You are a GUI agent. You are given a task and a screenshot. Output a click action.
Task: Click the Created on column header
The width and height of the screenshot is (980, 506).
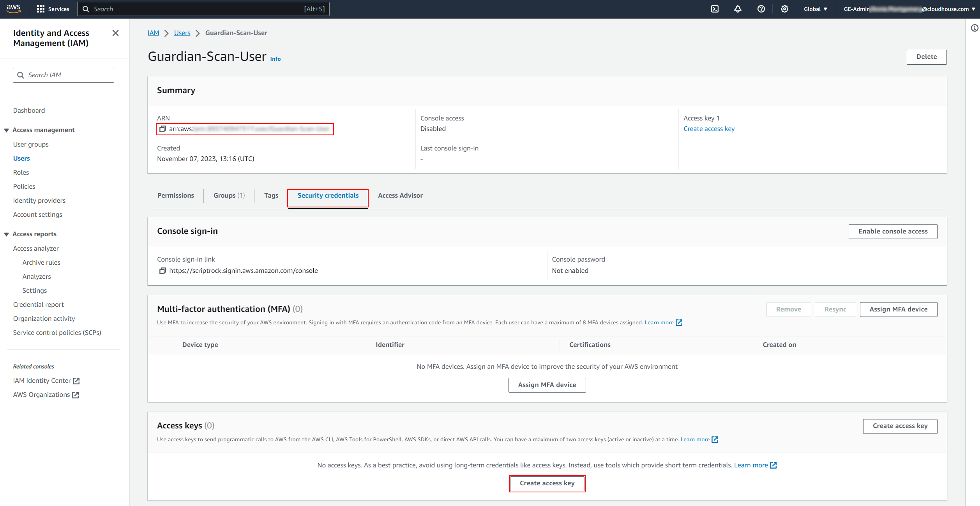pos(779,345)
